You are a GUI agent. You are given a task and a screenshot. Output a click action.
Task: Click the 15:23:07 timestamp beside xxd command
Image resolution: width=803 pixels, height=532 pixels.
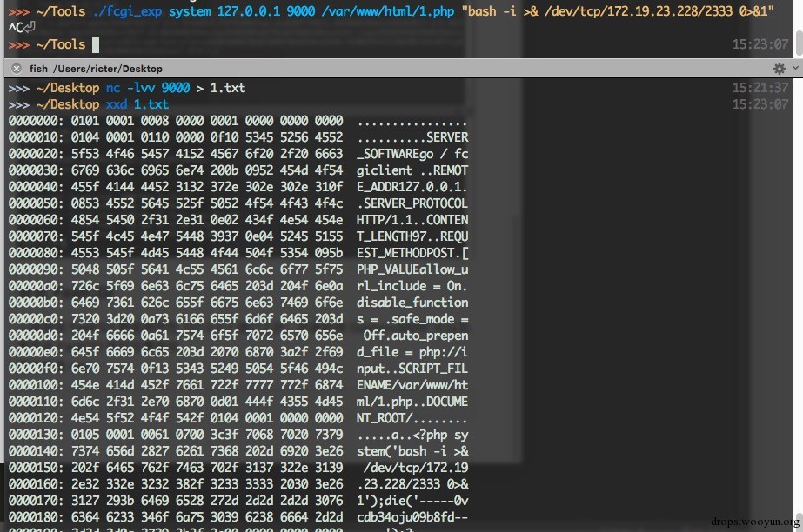[760, 104]
